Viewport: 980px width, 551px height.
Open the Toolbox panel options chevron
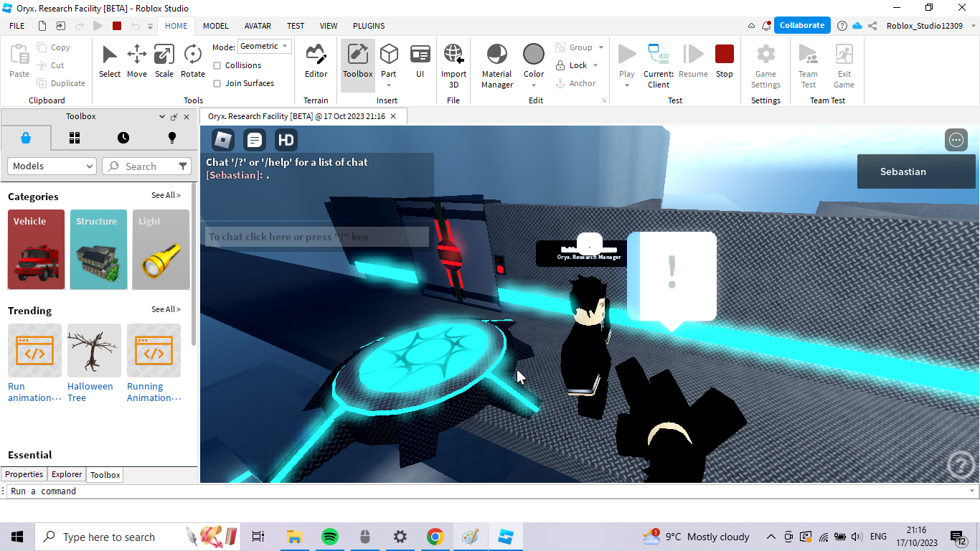[x=162, y=116]
